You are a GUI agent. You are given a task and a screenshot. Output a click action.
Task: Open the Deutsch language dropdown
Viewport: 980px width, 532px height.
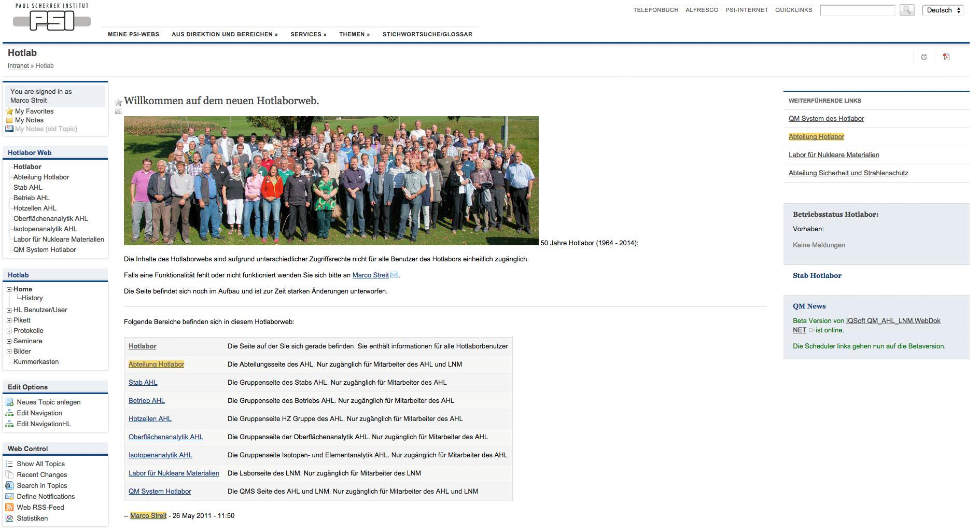point(943,10)
